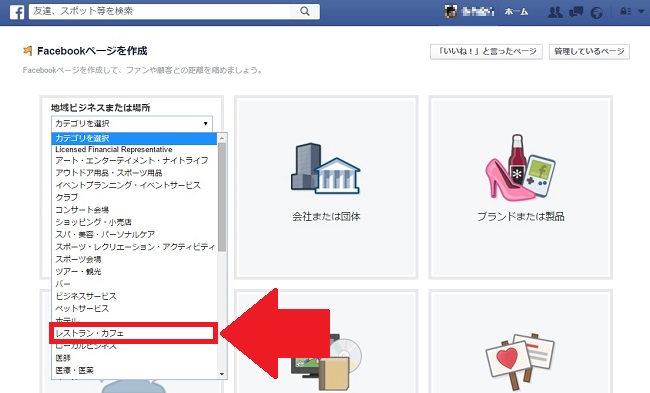Click dropdown list scroll up arrow
Viewport: 650px width, 393px height.
click(x=222, y=138)
